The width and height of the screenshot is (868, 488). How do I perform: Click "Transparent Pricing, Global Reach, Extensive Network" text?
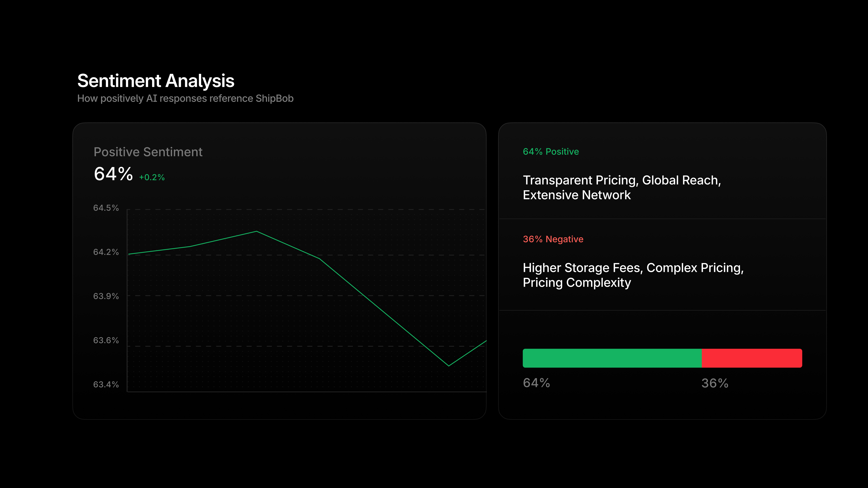coord(622,188)
